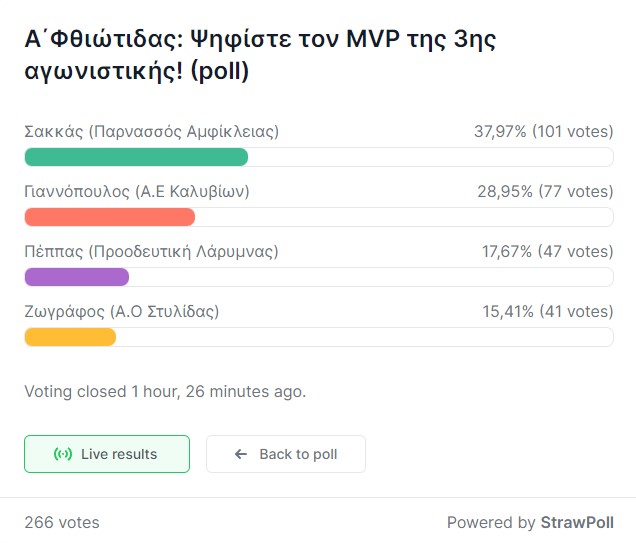Click the live broadcast icon in Live results
Image resolution: width=636 pixels, height=543 pixels.
pyautogui.click(x=63, y=454)
